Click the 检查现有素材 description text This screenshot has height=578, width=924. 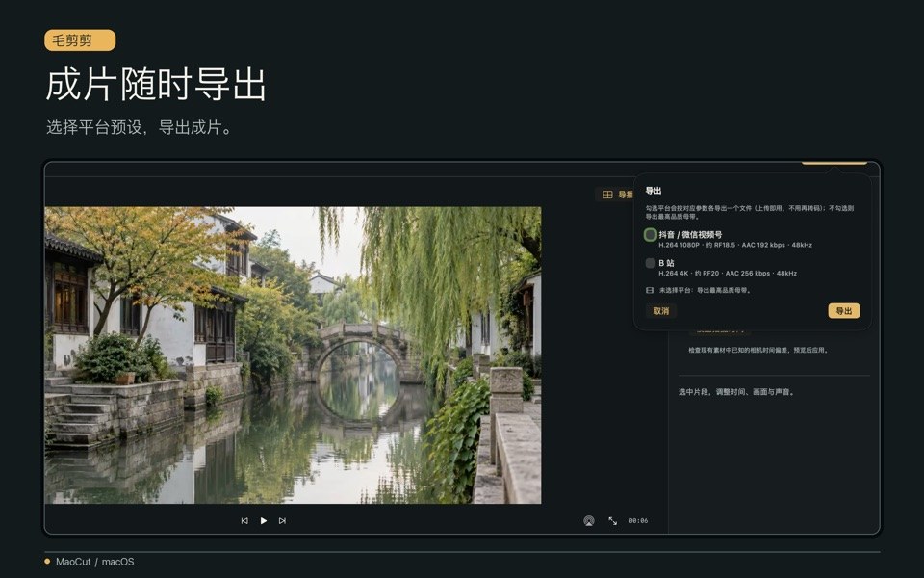tap(759, 350)
